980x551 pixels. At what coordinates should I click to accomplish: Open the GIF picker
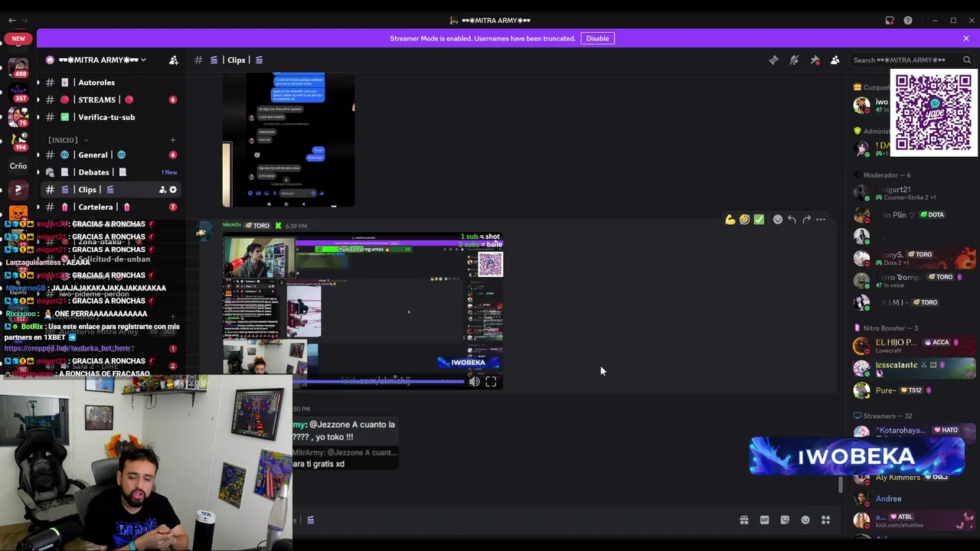[764, 520]
